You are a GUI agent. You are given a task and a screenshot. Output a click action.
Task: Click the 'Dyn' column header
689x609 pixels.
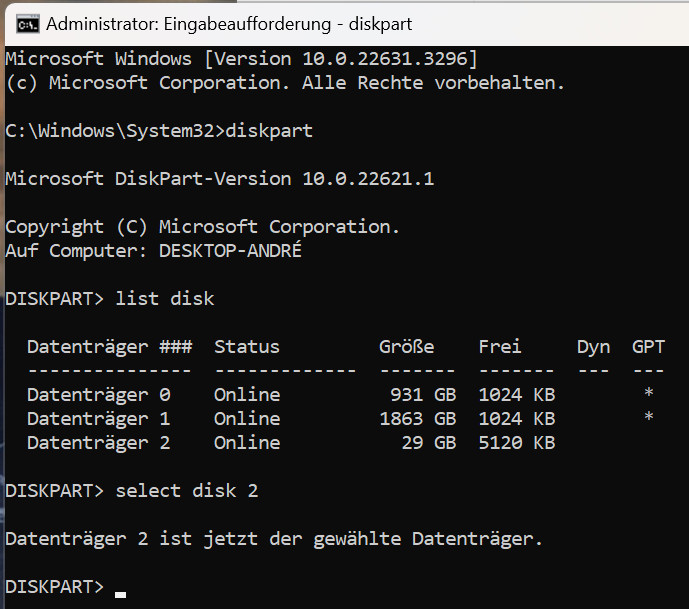point(593,347)
